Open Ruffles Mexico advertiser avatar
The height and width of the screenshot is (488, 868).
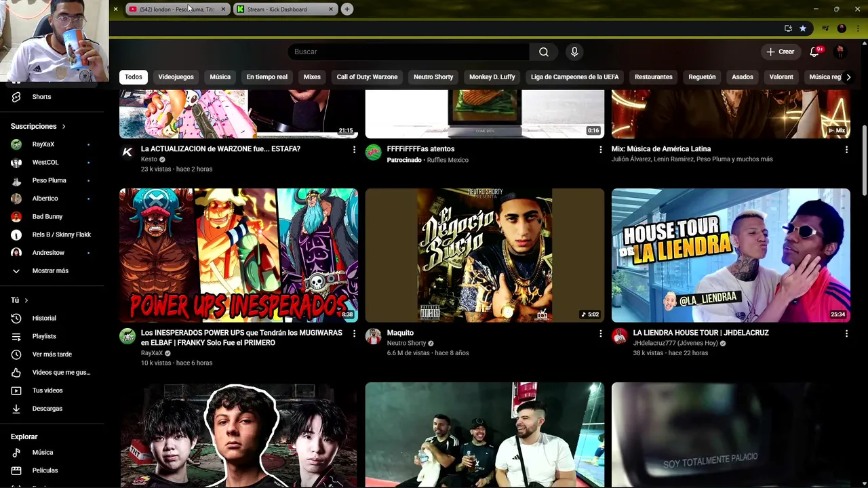click(374, 152)
